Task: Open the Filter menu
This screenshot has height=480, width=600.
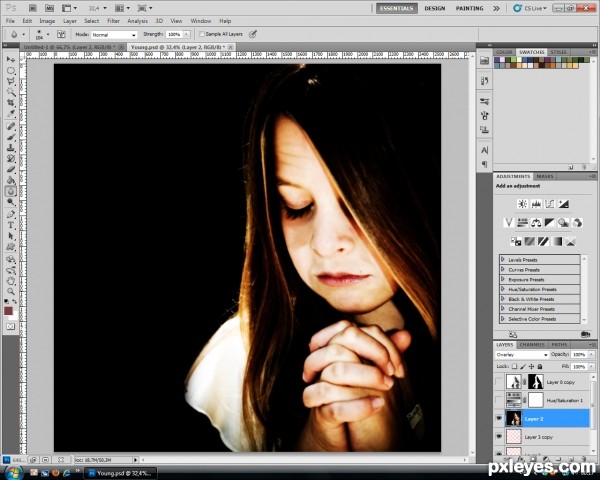Action: [113, 21]
